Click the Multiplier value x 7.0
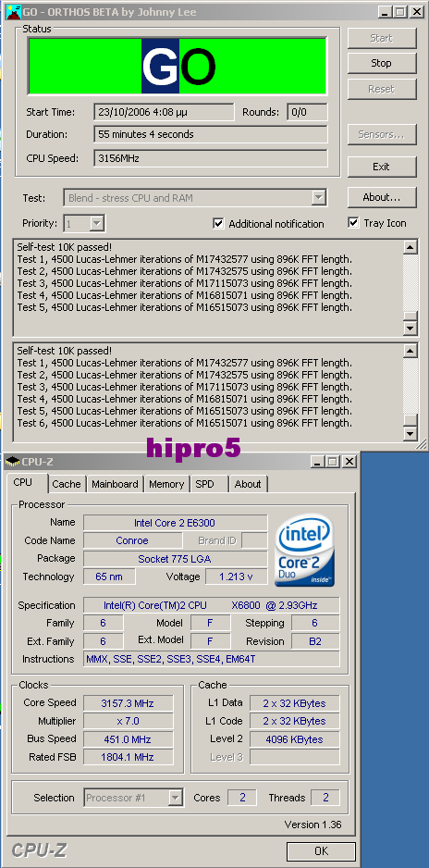The width and height of the screenshot is (429, 868). point(128,721)
